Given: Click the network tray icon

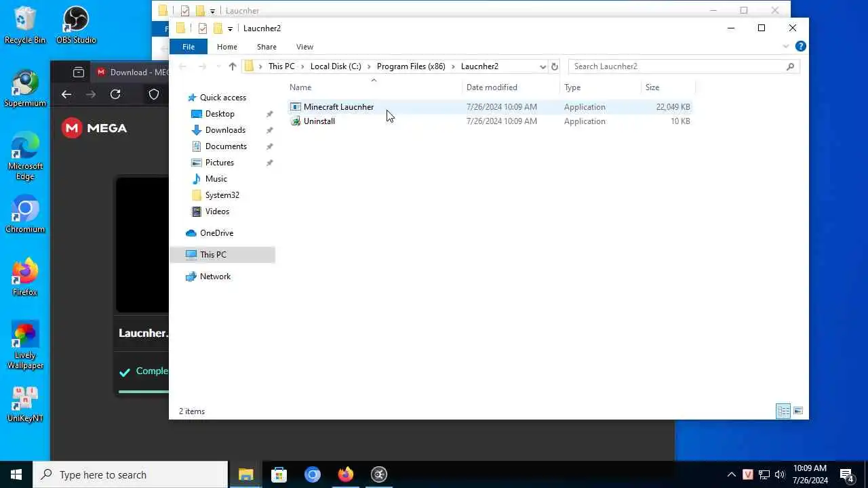Looking at the screenshot, I should click(x=764, y=474).
